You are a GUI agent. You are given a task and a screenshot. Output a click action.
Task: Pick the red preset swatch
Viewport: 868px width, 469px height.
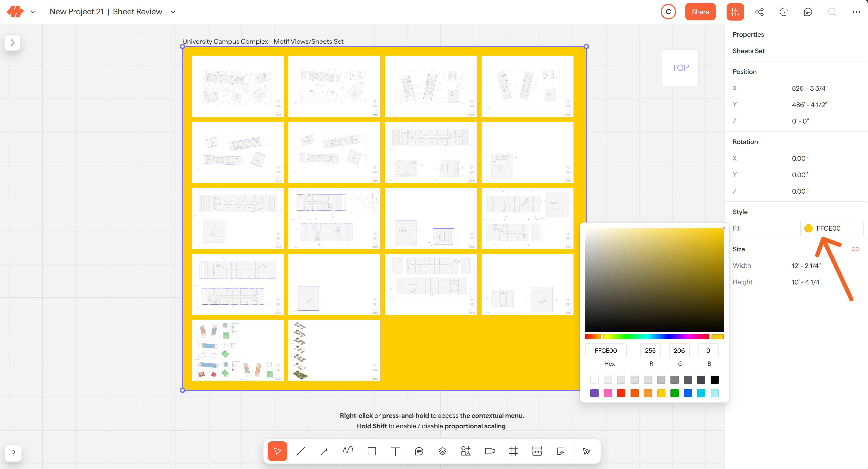click(x=621, y=393)
